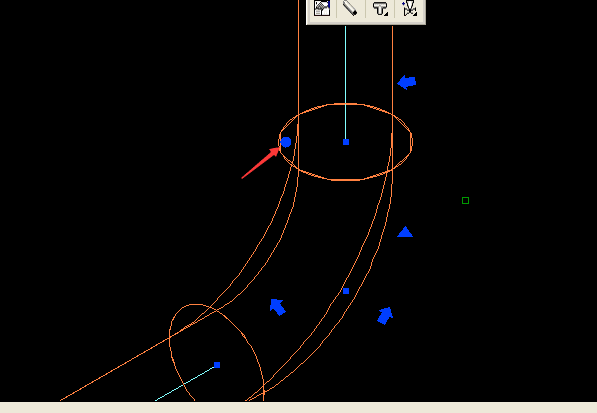This screenshot has width=597, height=413.
Task: Click the red annotation arrow
Action: (260, 163)
